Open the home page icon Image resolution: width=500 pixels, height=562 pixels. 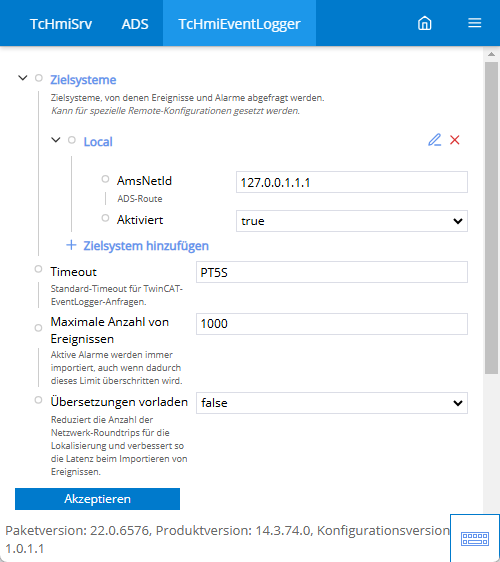tap(424, 23)
